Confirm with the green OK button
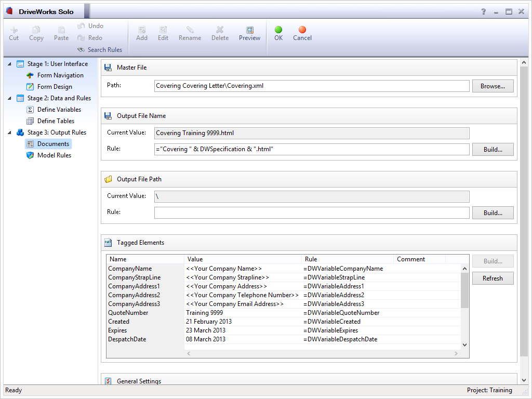Image resolution: width=532 pixels, height=399 pixels. coord(278,33)
